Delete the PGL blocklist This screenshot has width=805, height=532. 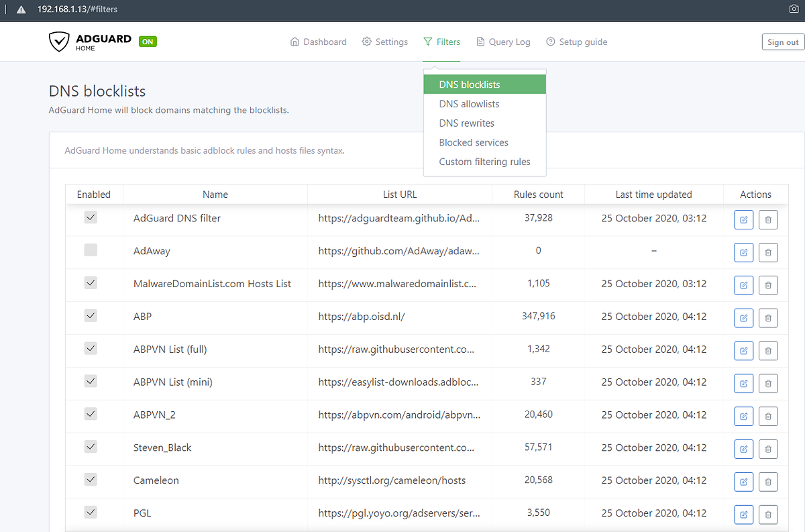point(768,515)
